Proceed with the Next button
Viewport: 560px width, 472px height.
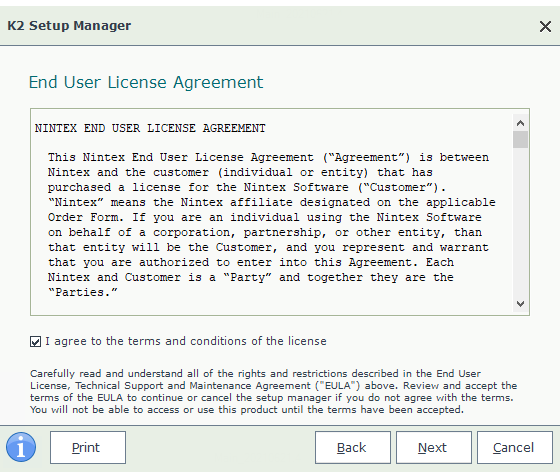[x=434, y=447]
